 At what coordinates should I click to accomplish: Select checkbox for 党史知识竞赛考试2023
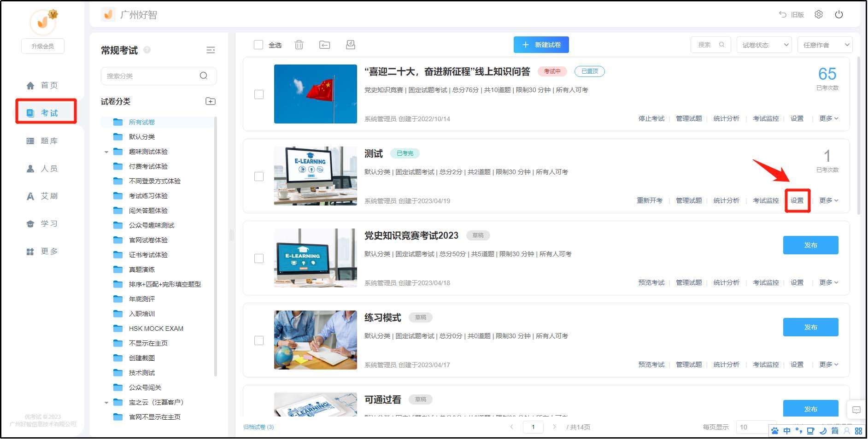259,258
